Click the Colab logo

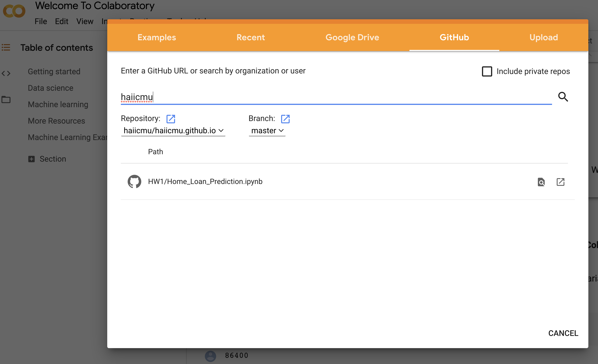tap(14, 11)
